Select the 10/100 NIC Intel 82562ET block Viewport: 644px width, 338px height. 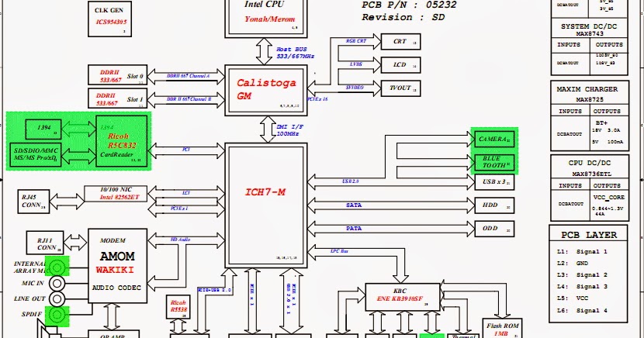(x=116, y=193)
